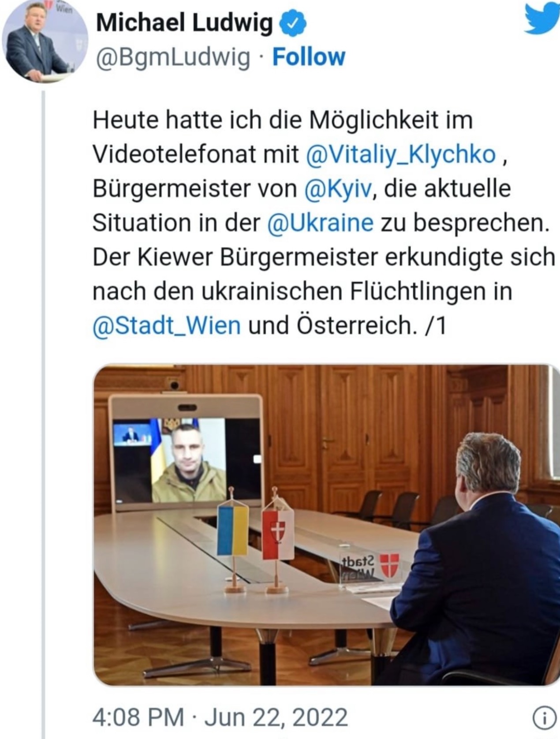Open the @BgmLudwig handle

point(172,58)
